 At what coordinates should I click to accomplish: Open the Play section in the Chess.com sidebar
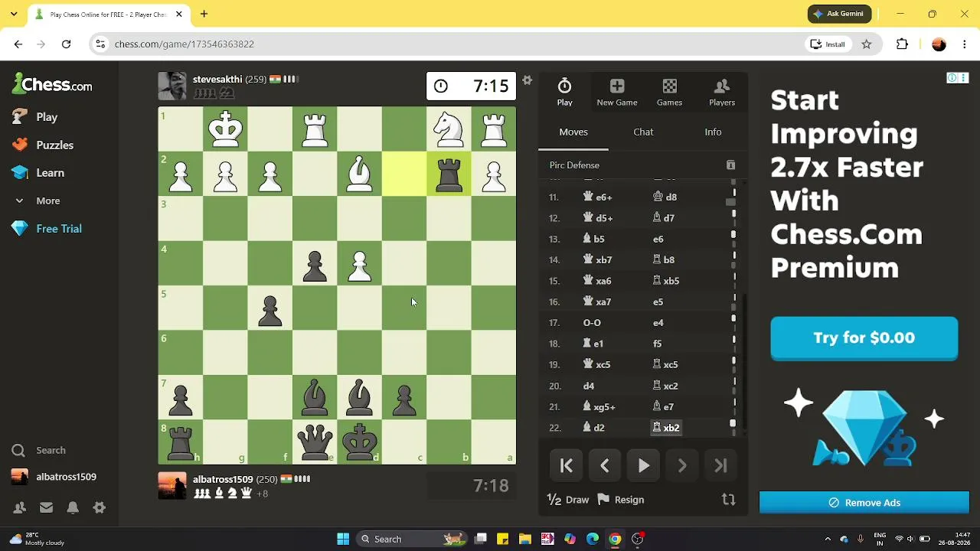pos(35,117)
